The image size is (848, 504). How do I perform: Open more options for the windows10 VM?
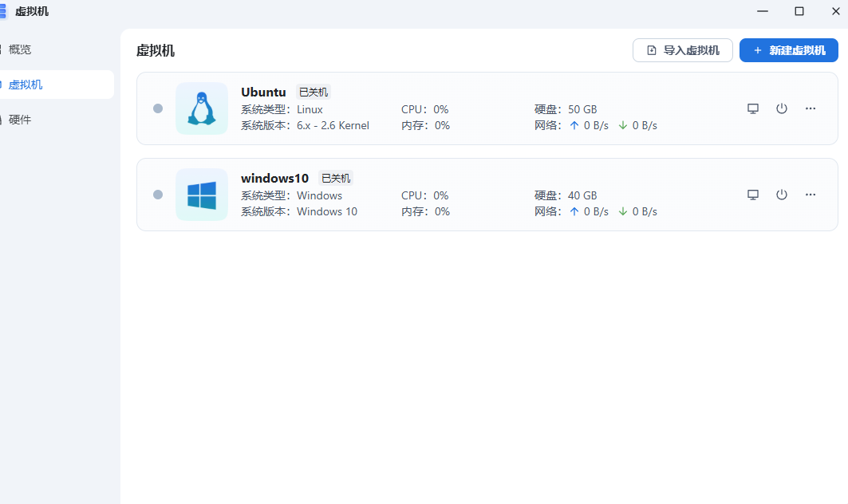[x=811, y=195]
